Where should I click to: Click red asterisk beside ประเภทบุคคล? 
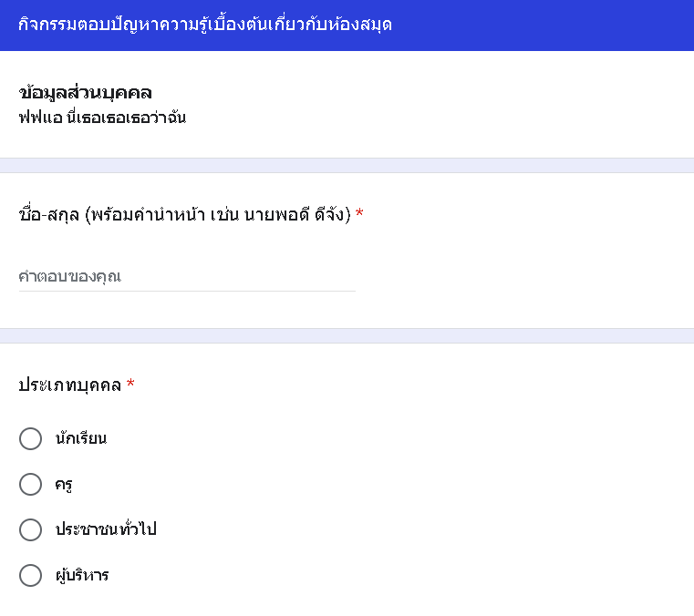click(x=130, y=385)
